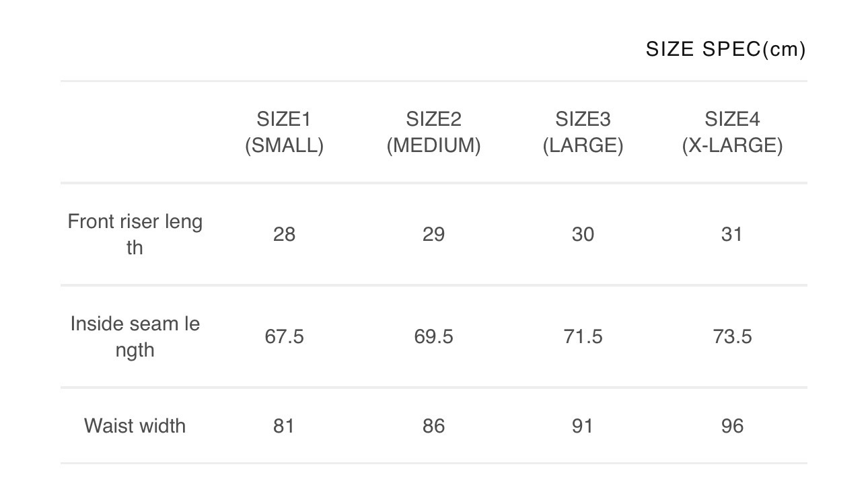
Task: Click front riser value 31 for X-Large
Action: pyautogui.click(x=731, y=234)
